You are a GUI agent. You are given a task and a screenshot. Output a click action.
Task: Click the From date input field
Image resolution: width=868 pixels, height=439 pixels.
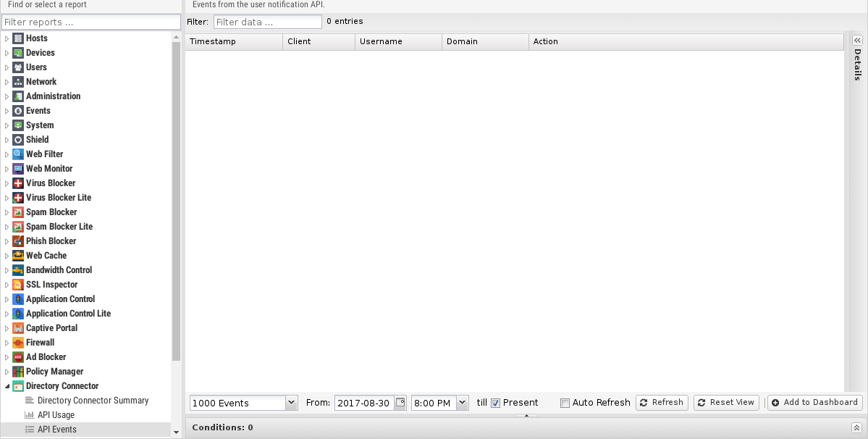click(x=365, y=403)
